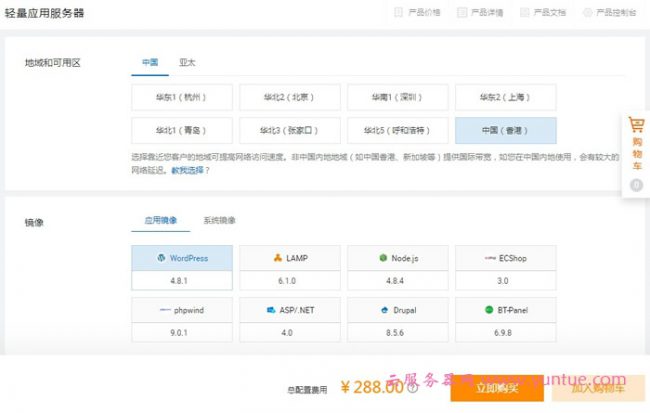Viewport: 650px width, 413px height.
Task: Select the 华东1（杭州） region option
Action: tap(181, 97)
